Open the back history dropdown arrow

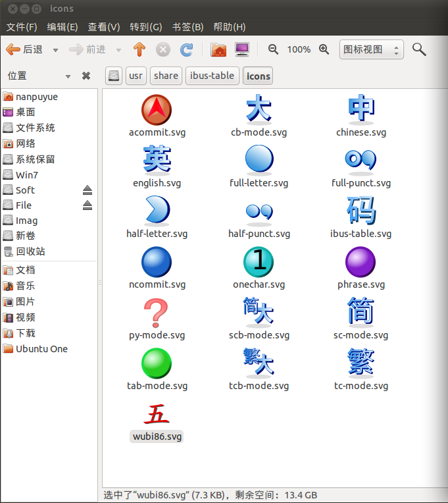click(x=55, y=50)
